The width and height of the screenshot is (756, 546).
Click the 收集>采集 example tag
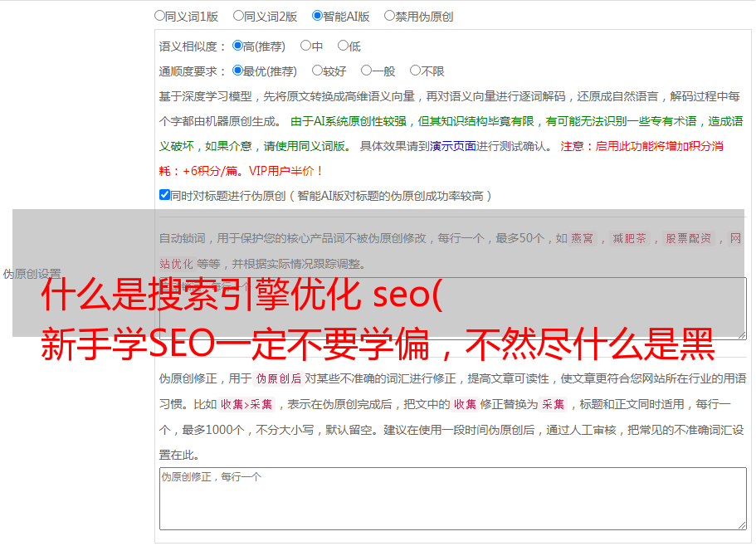pyautogui.click(x=246, y=404)
